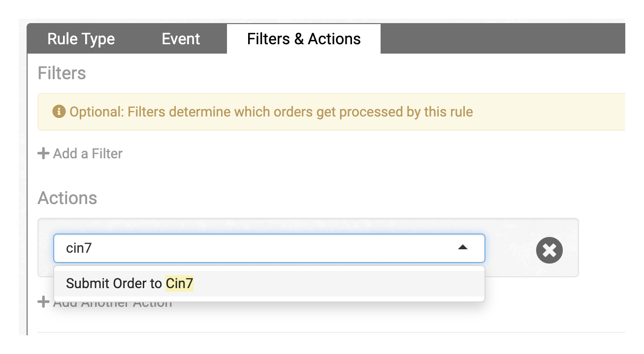
Task: Click the info icon in the filters notice
Action: click(59, 112)
